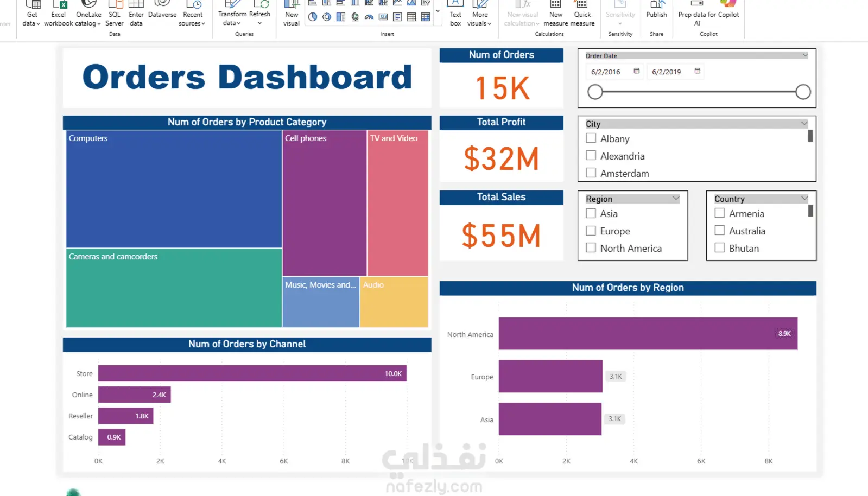Viewport: 868px width, 496px height.
Task: Select the Computers treemap tile
Action: 174,189
